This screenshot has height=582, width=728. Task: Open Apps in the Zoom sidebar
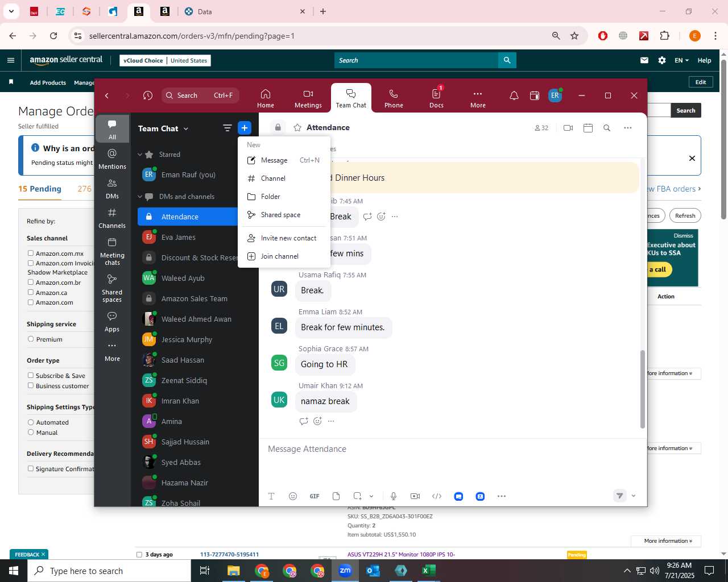[112, 322]
